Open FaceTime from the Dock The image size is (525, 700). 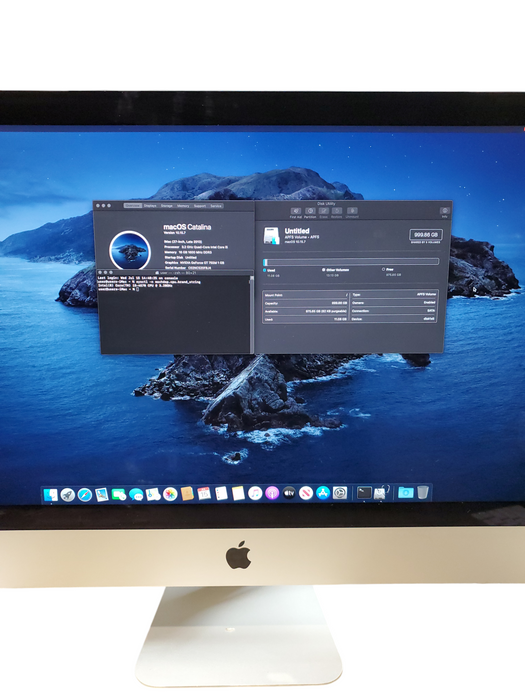tap(119, 494)
